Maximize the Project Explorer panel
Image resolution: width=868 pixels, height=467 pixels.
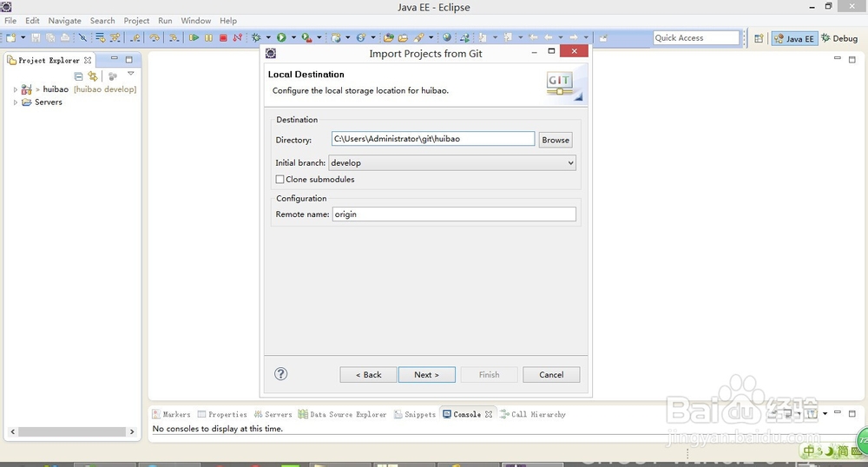pyautogui.click(x=129, y=59)
